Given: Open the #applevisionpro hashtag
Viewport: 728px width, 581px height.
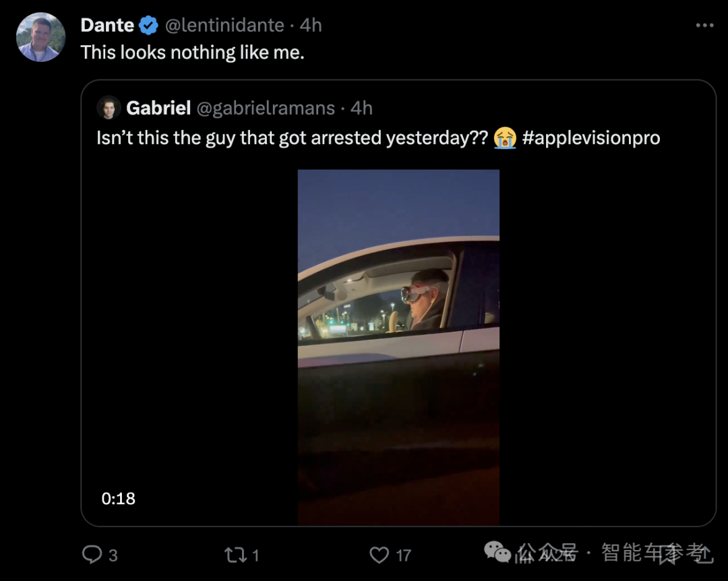Looking at the screenshot, I should (591, 138).
